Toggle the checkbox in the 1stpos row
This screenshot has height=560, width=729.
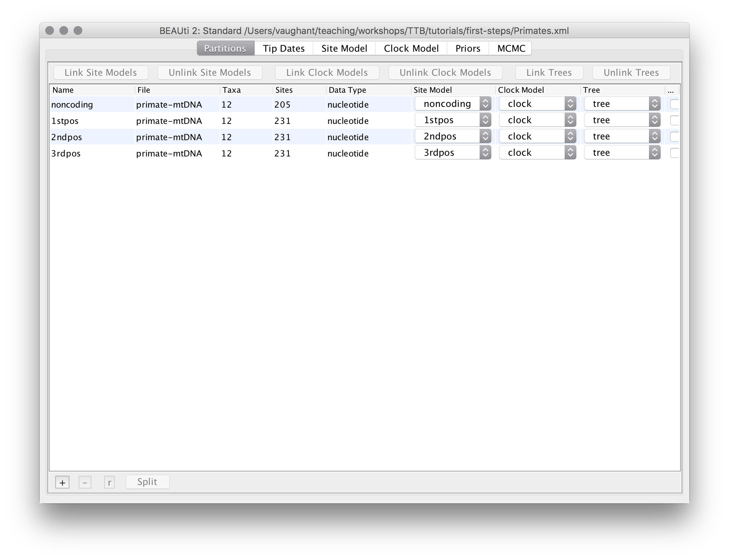point(674,120)
